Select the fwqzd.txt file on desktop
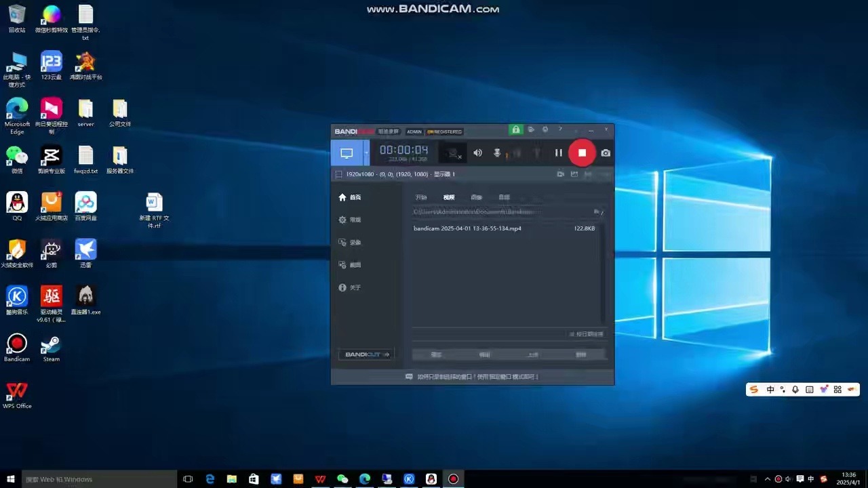The height and width of the screenshot is (488, 868). (85, 160)
